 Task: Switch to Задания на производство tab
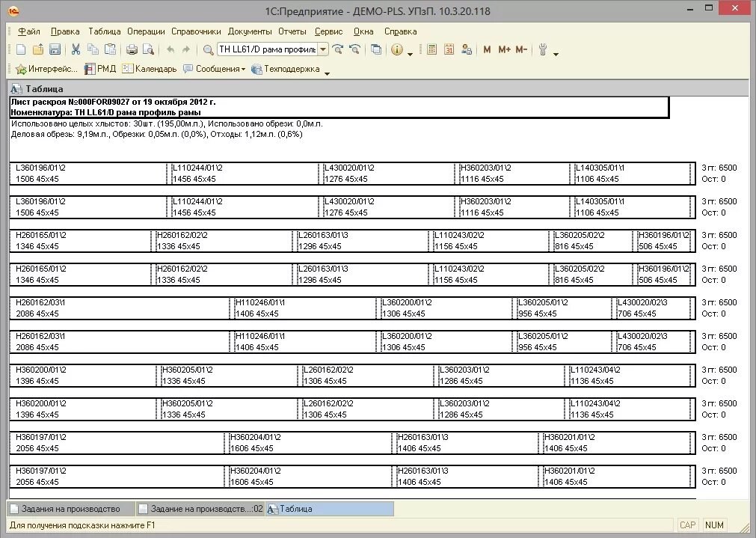point(71,509)
